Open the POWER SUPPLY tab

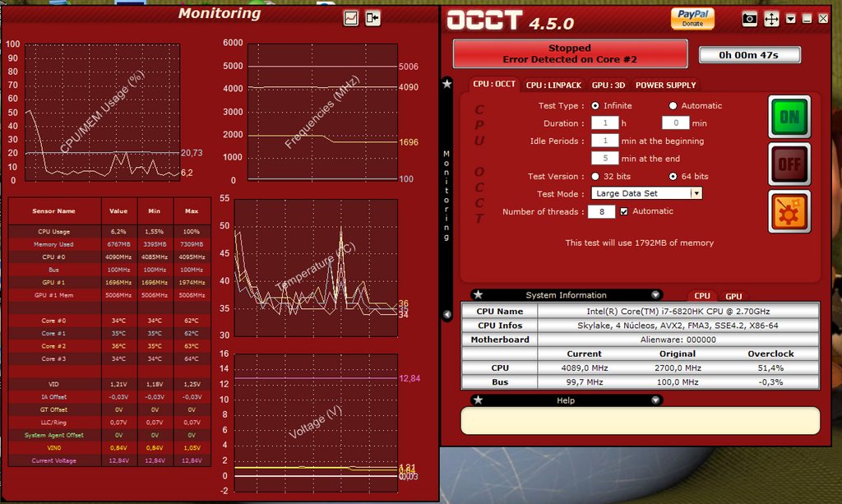click(x=665, y=85)
